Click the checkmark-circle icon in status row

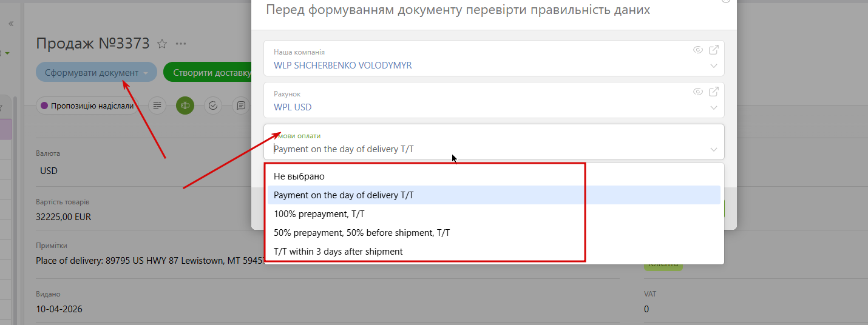click(x=213, y=106)
